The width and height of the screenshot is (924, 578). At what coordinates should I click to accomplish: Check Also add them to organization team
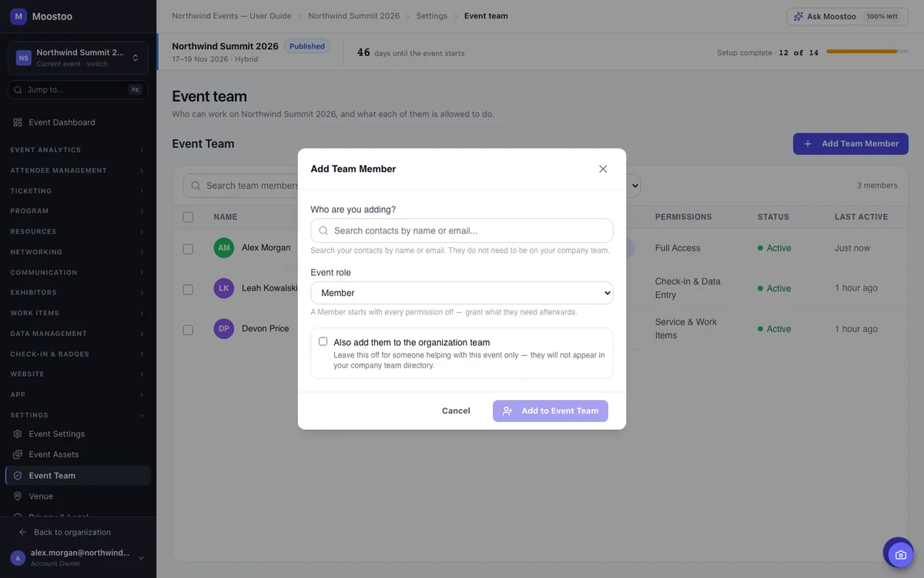(x=323, y=341)
